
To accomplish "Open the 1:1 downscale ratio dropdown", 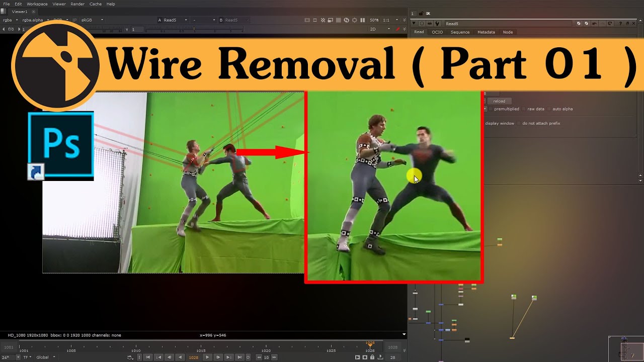I will coord(390,20).
